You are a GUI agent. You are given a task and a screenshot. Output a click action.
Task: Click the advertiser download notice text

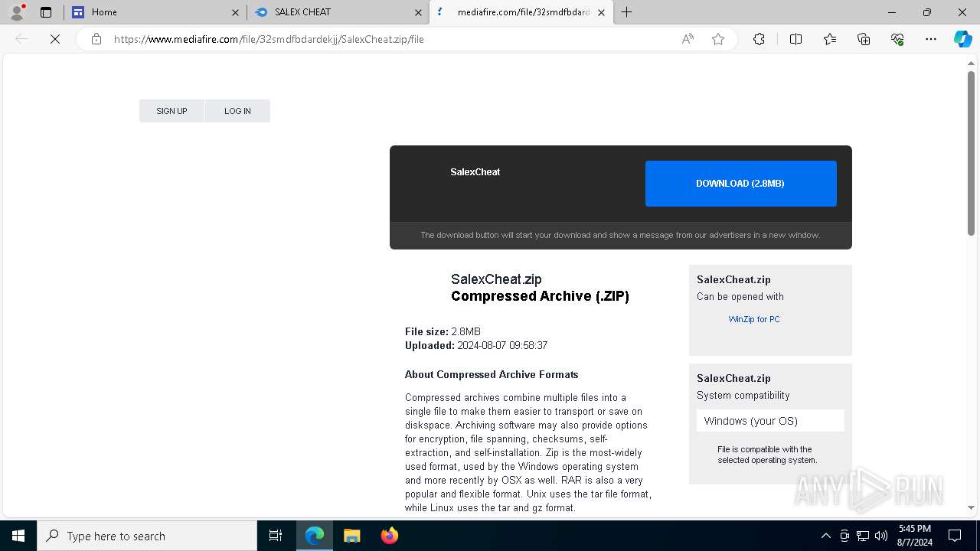[x=620, y=235]
